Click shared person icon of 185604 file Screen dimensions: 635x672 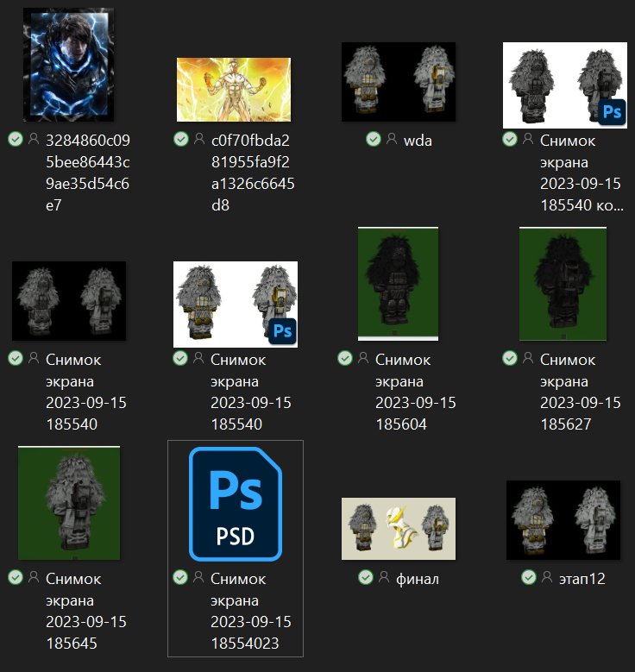(362, 358)
